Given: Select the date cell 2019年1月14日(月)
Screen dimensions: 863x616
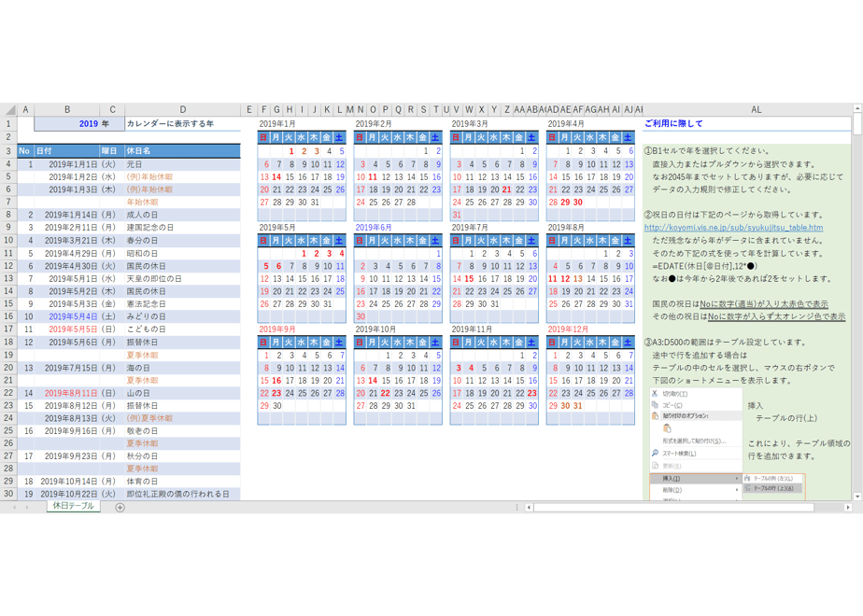Looking at the screenshot, I should click(x=67, y=215).
